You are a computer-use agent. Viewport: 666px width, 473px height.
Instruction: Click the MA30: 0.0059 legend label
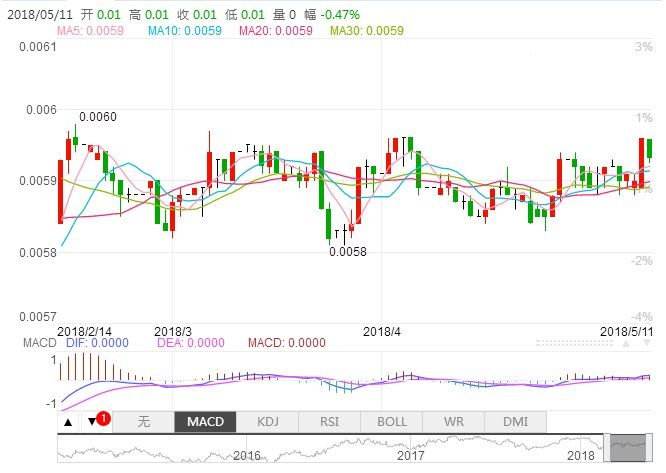[x=367, y=31]
